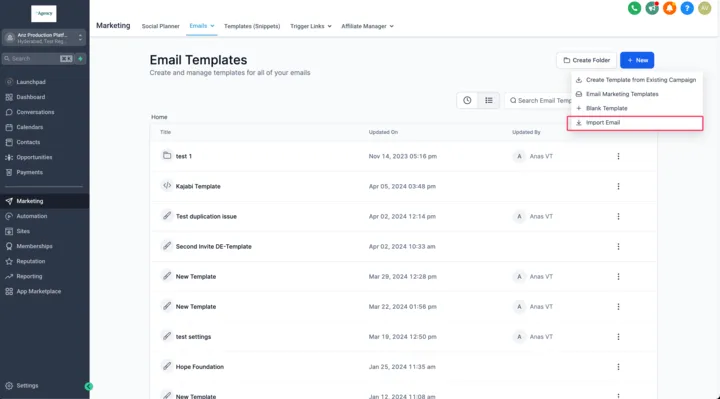Click the Home breadcrumb
Viewport: 720px width, 399px height.
tap(159, 117)
